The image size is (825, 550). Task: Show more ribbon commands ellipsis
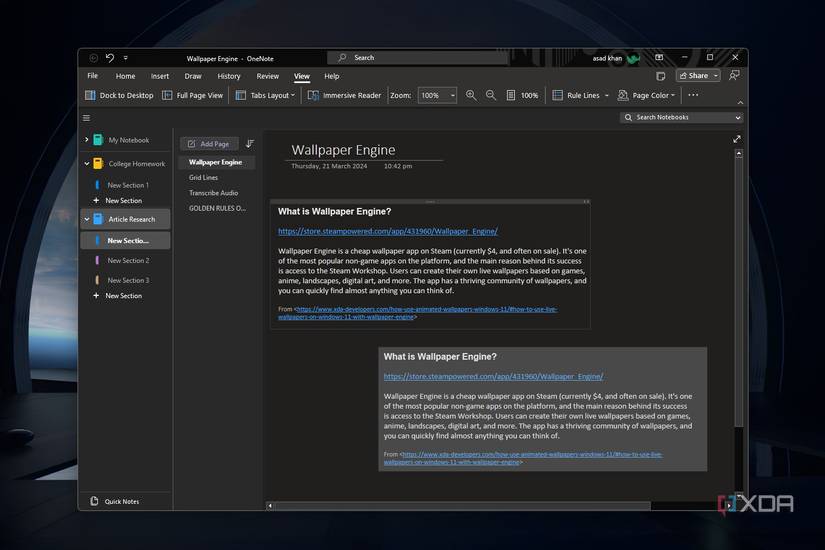click(x=693, y=95)
